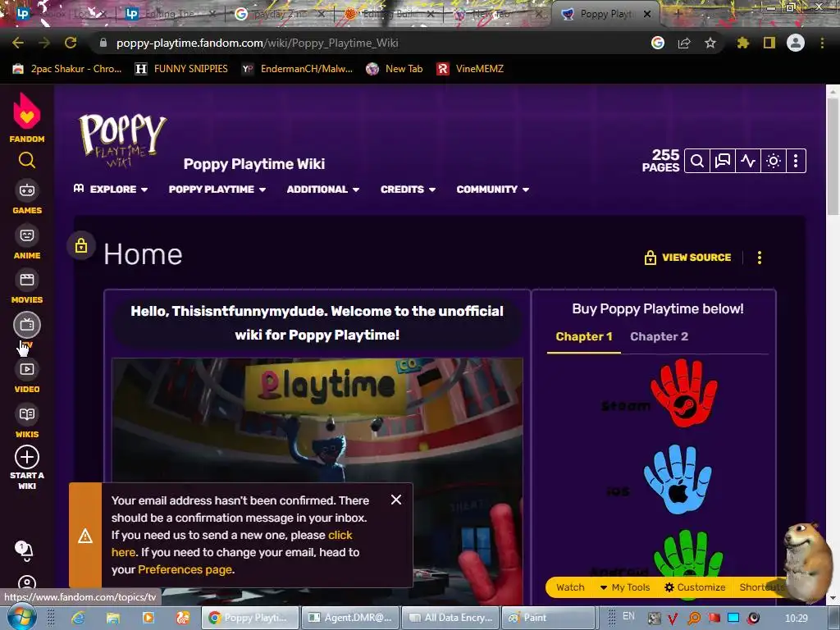This screenshot has width=840, height=630.
Task: Toggle the browser side panel icon
Action: tap(769, 43)
